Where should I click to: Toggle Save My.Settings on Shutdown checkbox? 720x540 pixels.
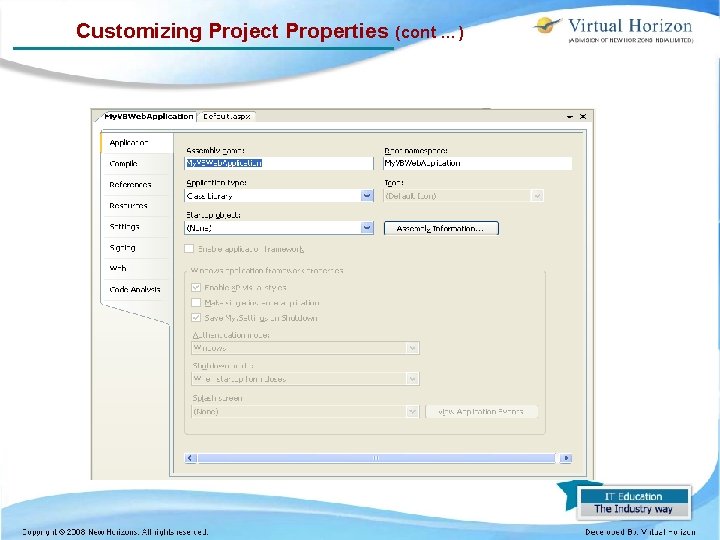pyautogui.click(x=196, y=318)
